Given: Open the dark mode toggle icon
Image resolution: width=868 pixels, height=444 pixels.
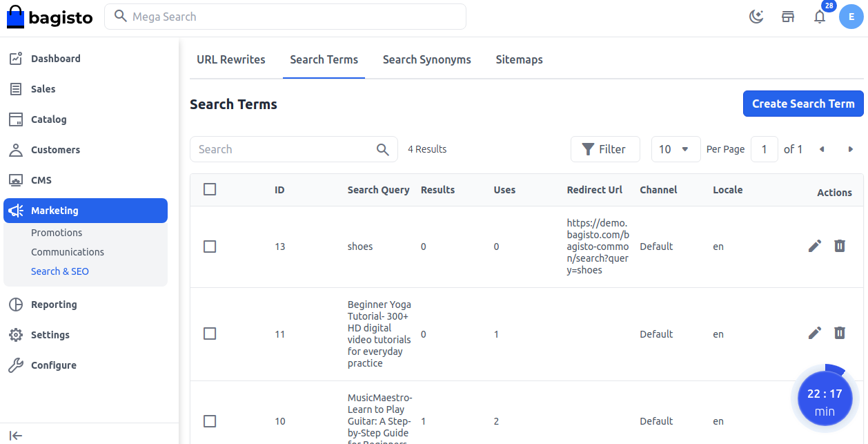Looking at the screenshot, I should pos(756,17).
